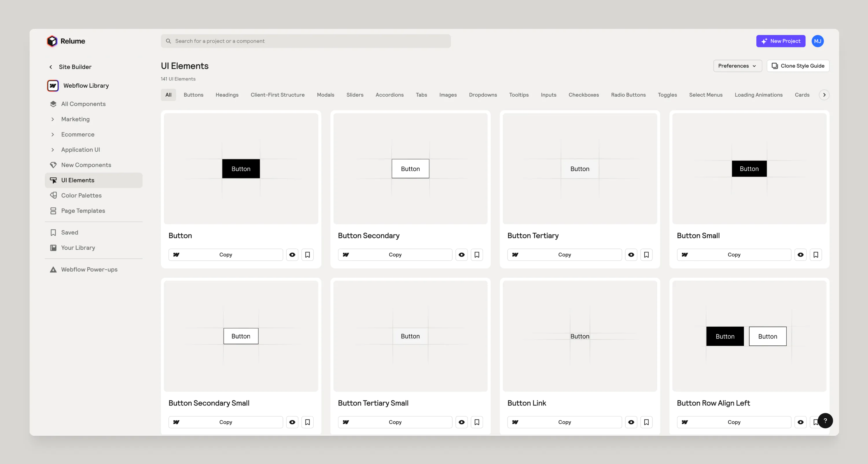The image size is (868, 464).
Task: Preview Button Row Align Left with eye icon
Action: [801, 422]
